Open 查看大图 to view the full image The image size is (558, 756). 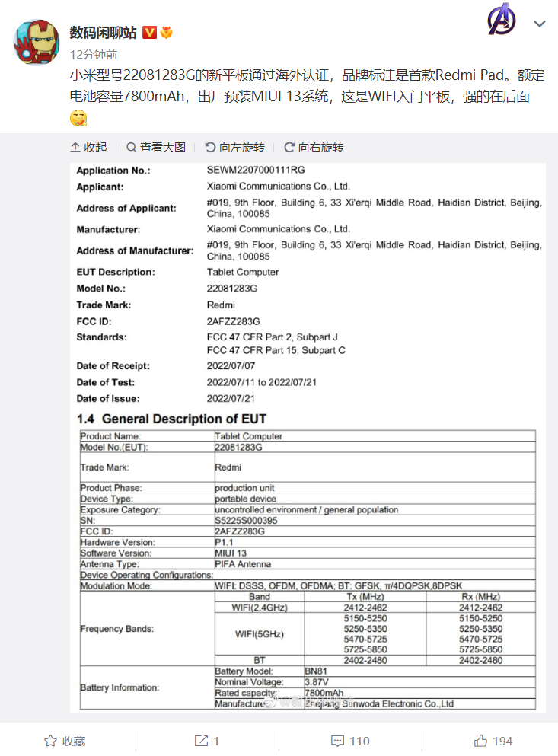[156, 147]
